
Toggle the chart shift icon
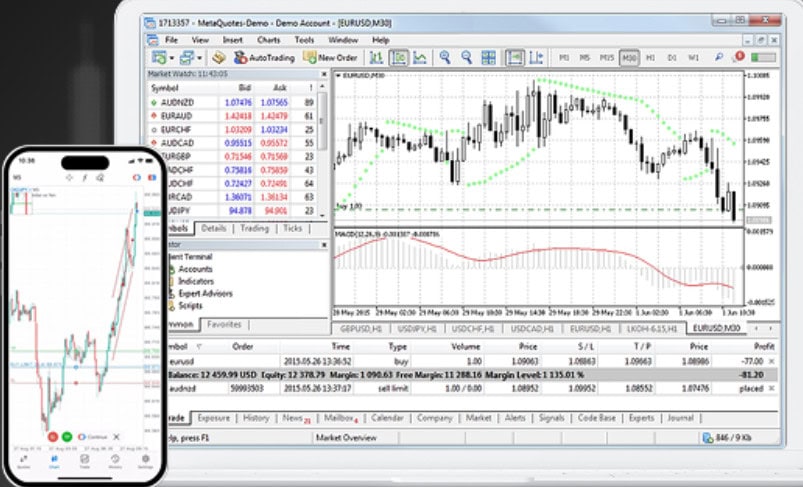click(537, 58)
